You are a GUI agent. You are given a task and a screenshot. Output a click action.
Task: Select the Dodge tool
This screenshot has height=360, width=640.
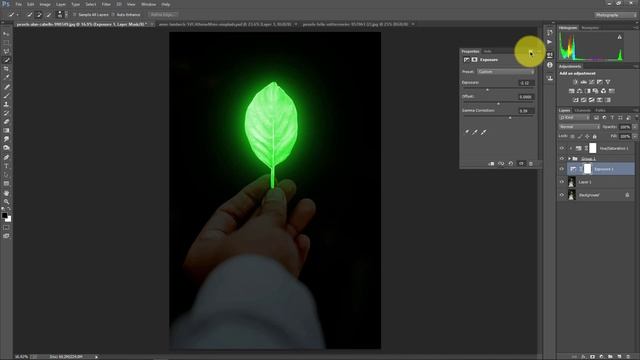point(6,148)
